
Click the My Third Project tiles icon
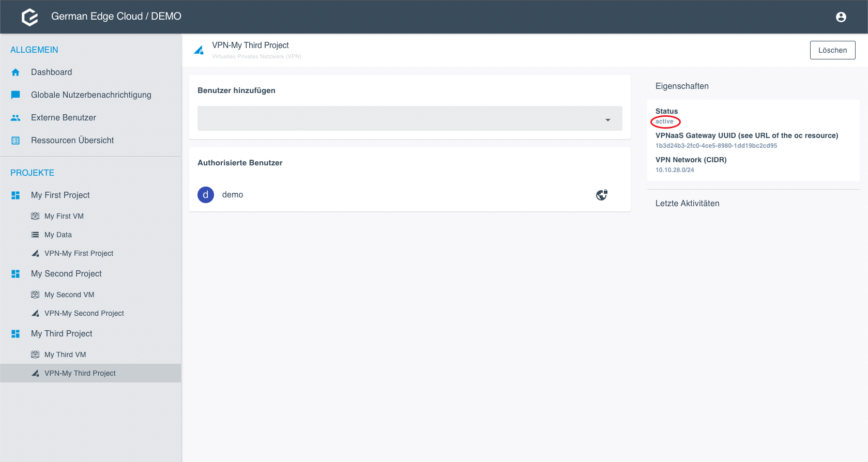16,334
